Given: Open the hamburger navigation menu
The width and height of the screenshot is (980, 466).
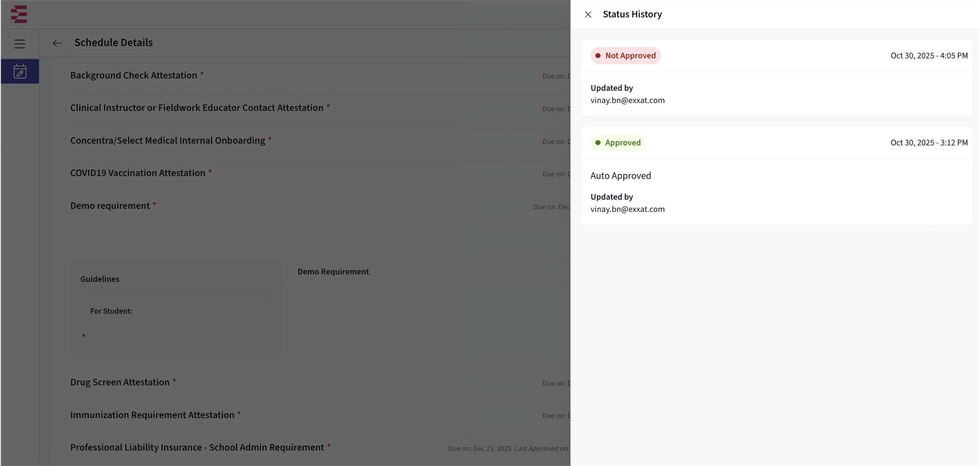Looking at the screenshot, I should [x=20, y=44].
